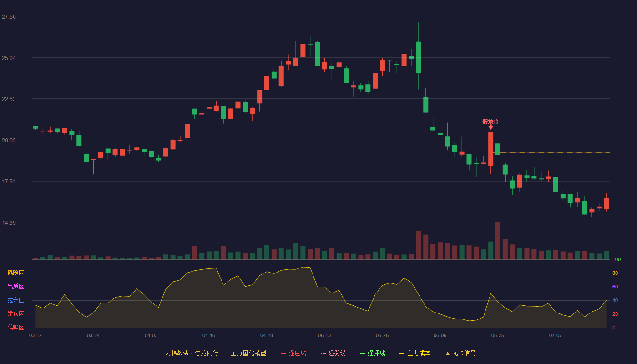The height and width of the screenshot is (364, 637).
Task: Click the 27.56 price axis label
Action: (9, 17)
